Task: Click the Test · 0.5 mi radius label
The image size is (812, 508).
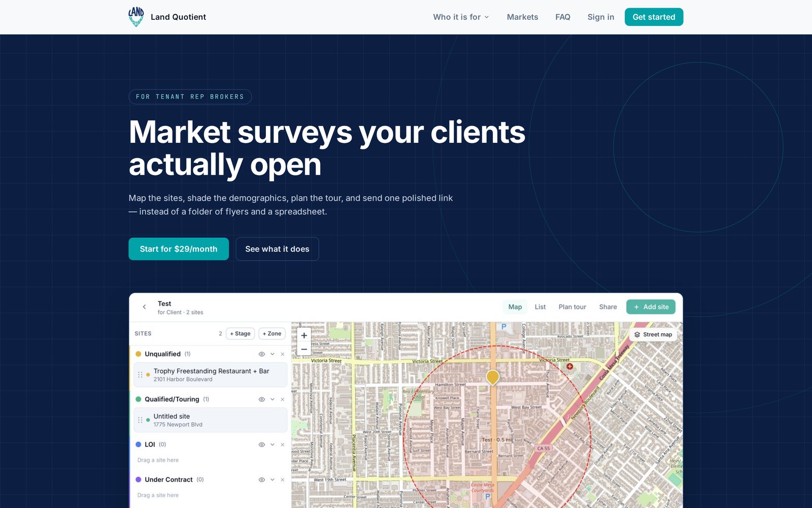Action: tap(497, 440)
